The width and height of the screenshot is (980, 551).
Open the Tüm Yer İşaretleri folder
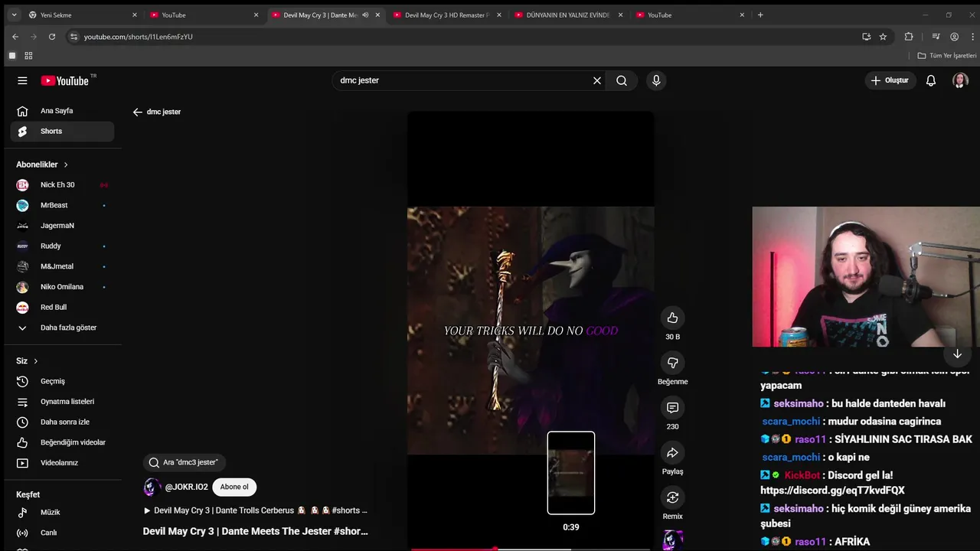[947, 56]
